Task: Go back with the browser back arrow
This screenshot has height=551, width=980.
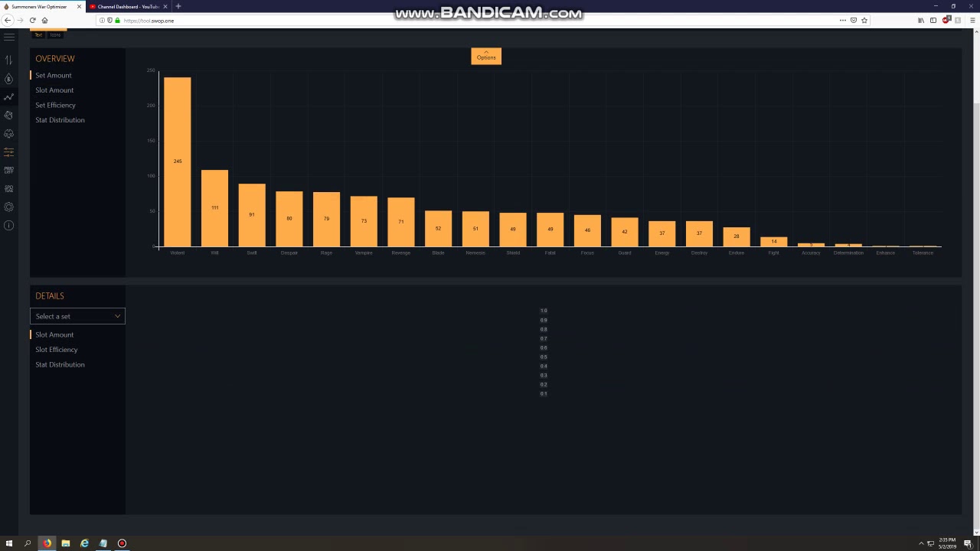Action: (8, 20)
